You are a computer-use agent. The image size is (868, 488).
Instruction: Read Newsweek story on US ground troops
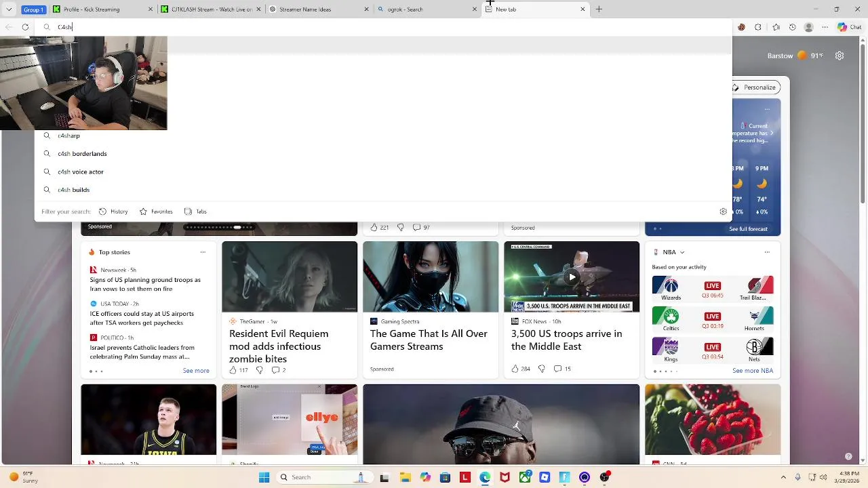[145, 284]
